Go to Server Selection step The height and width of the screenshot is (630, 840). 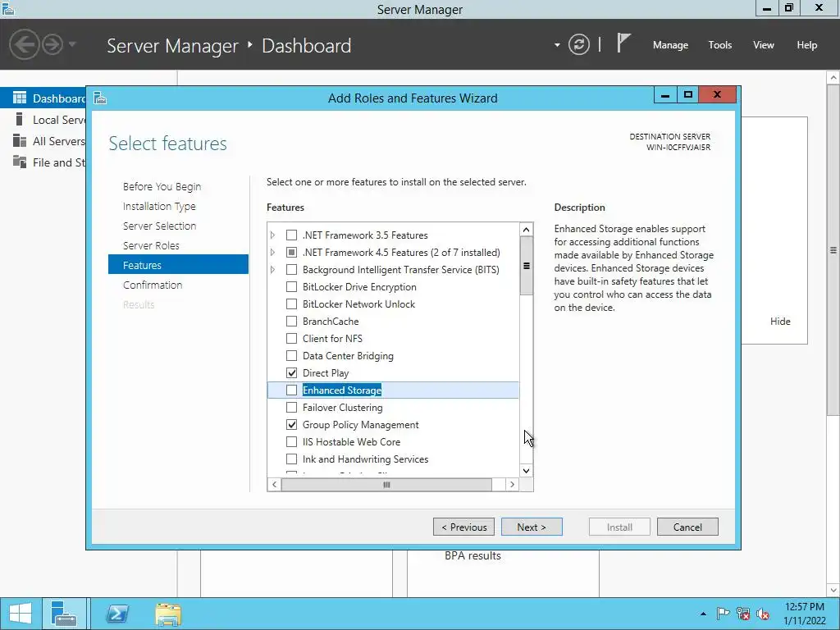(x=159, y=226)
